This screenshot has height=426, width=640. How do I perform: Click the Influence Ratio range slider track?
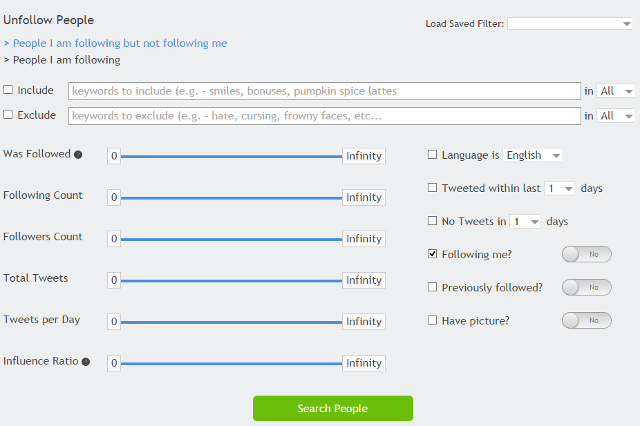[x=231, y=364]
